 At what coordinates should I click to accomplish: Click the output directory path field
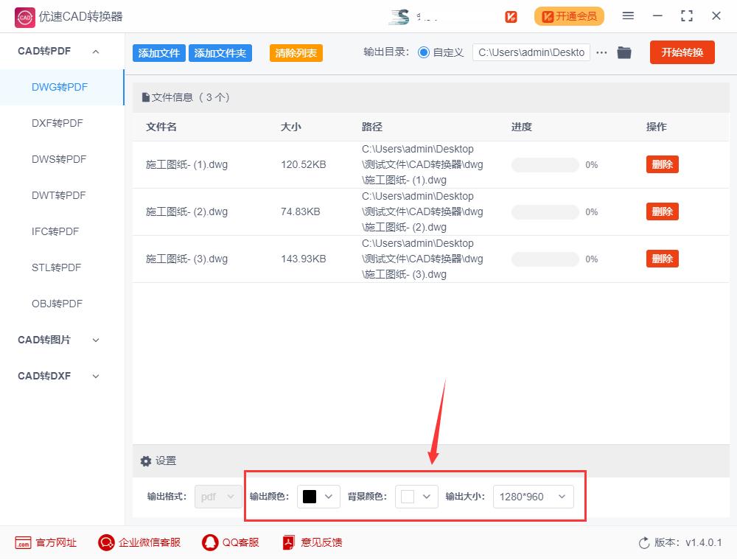(531, 52)
